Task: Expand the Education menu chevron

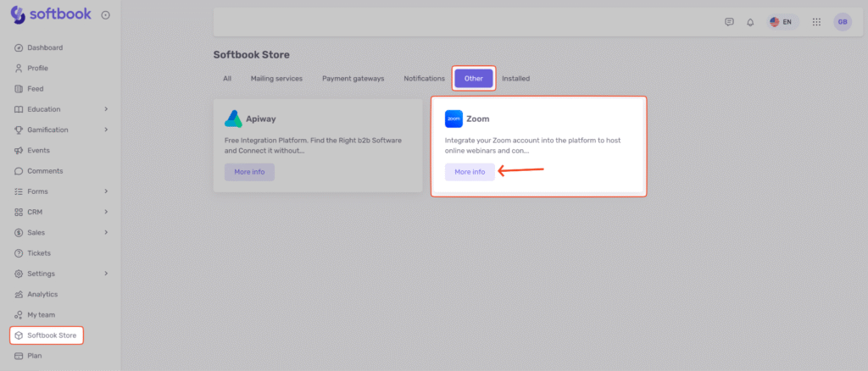Action: pyautogui.click(x=106, y=109)
